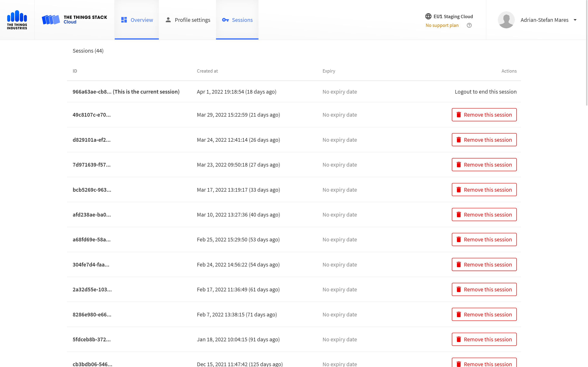Click the globe icon by EU1 Staging Cloud
This screenshot has height=367, width=588.
tap(428, 16)
